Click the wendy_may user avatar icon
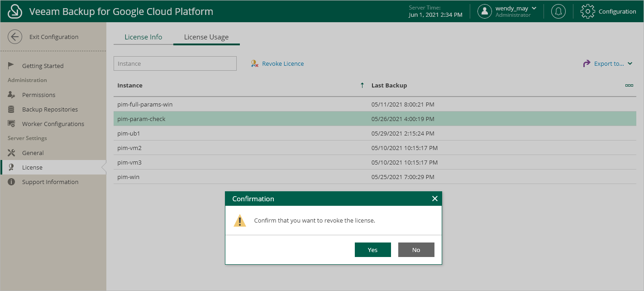 [485, 11]
